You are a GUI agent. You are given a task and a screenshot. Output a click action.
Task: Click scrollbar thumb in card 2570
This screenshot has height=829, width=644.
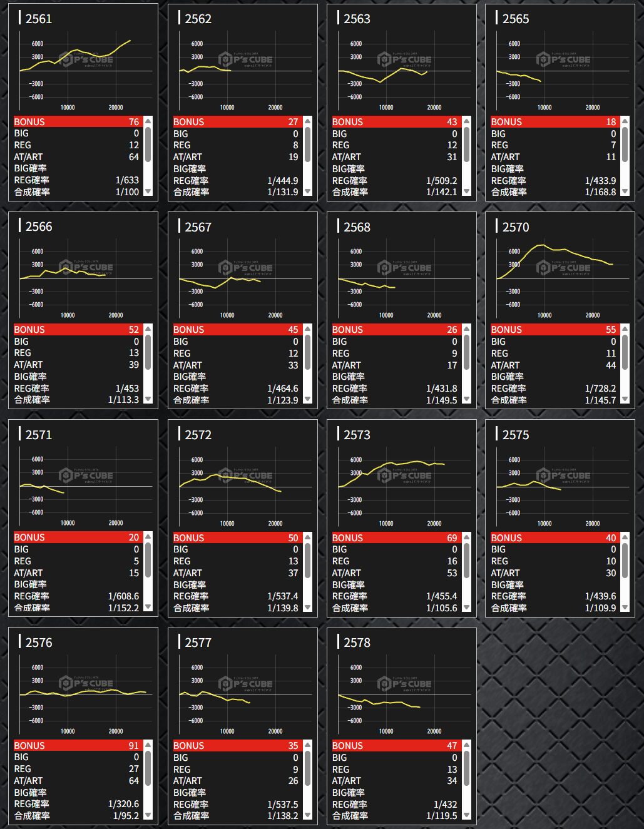click(x=625, y=352)
